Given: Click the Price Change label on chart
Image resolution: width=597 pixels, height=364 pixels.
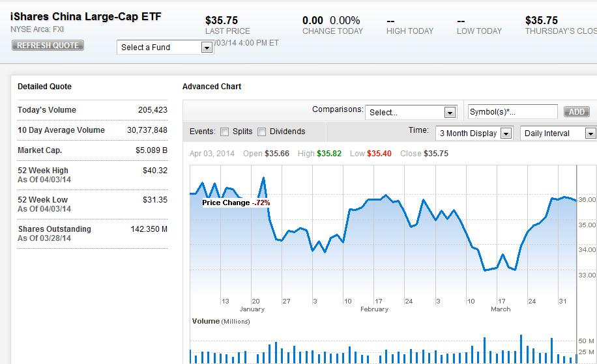Looking at the screenshot, I should coord(236,203).
